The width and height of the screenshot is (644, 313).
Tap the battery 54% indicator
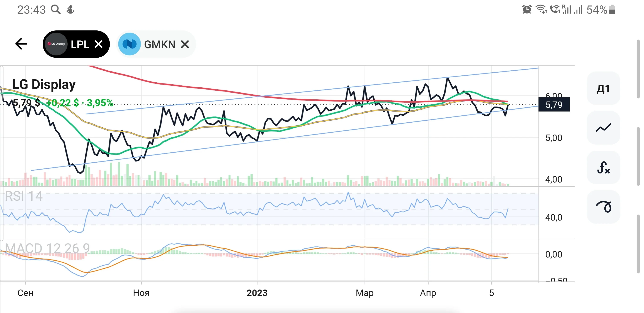click(600, 10)
